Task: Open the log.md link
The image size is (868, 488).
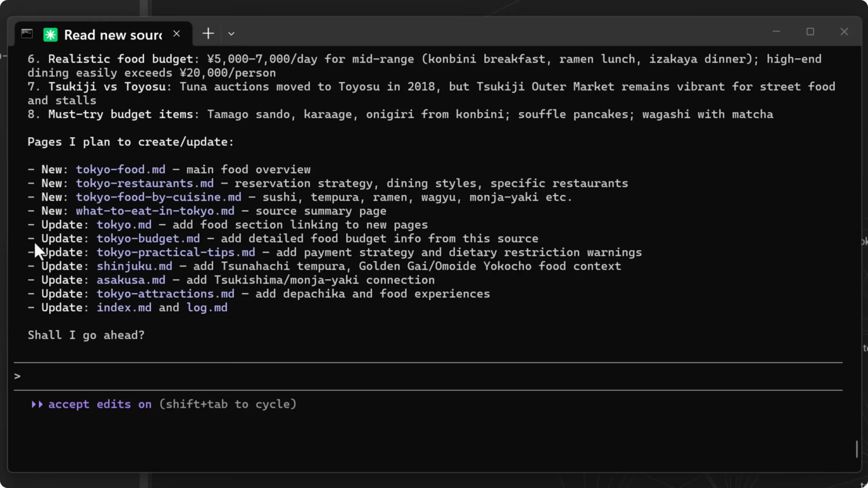Action: (207, 308)
